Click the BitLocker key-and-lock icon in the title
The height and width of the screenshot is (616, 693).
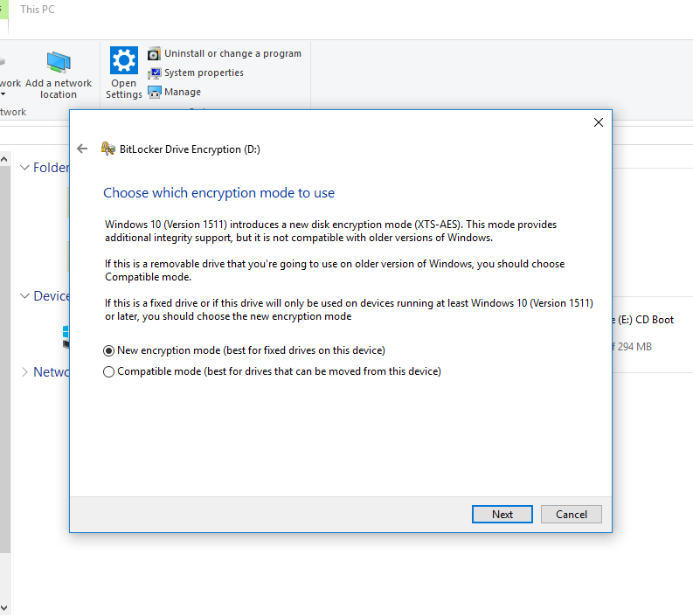(108, 149)
